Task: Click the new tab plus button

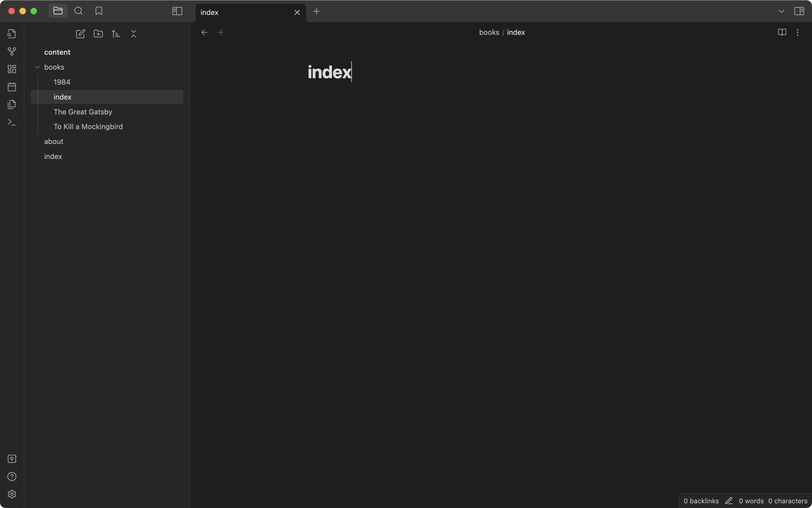Action: (x=316, y=11)
